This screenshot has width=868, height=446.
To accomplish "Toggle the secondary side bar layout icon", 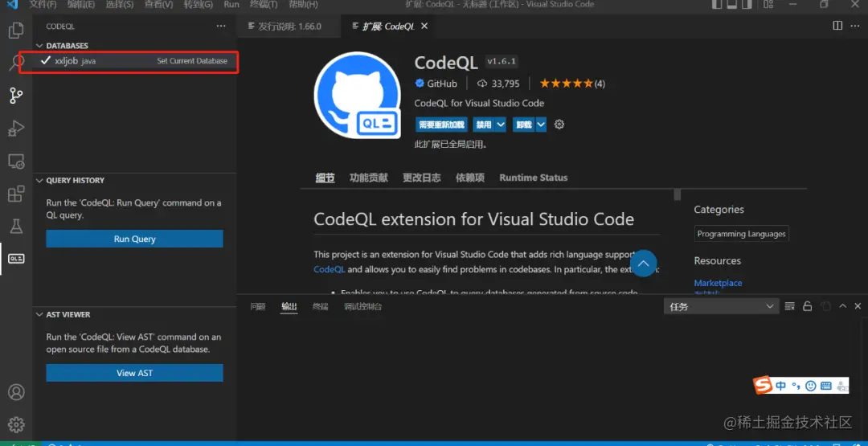I will coord(746,5).
